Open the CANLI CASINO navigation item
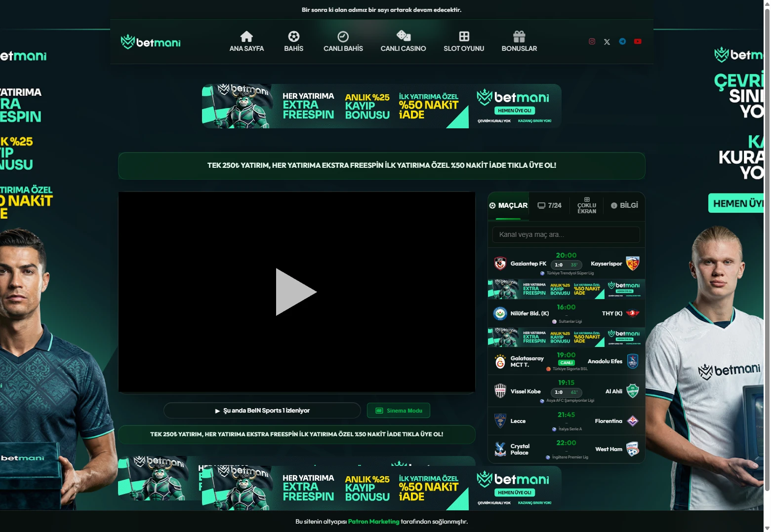 pos(404,41)
